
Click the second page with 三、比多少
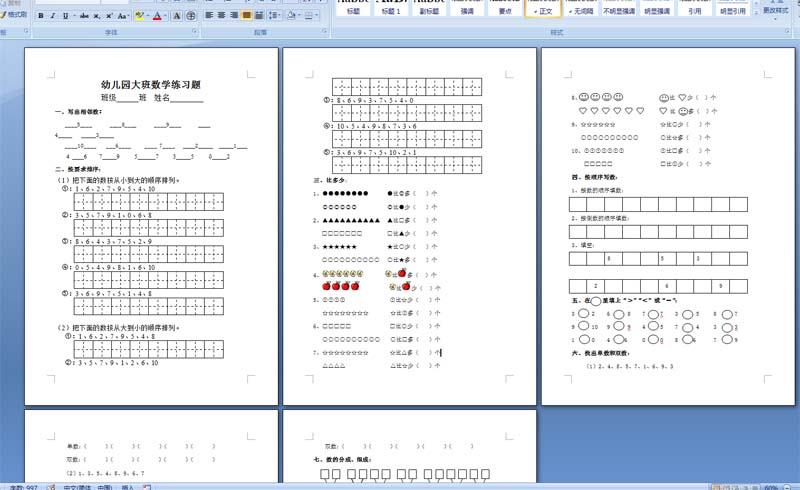pyautogui.click(x=410, y=226)
